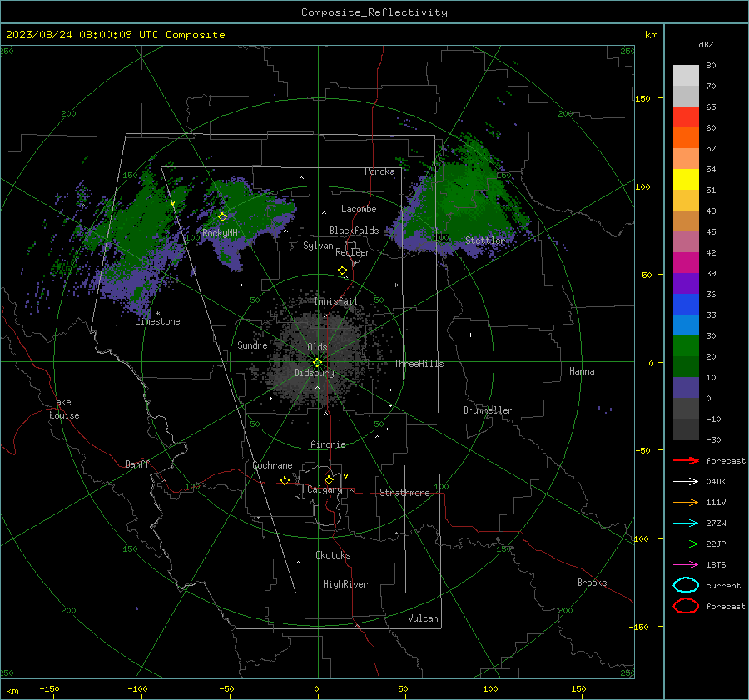Viewport: 749px width, 700px height.
Task: Click the Brooks city label
Action: pos(592,583)
